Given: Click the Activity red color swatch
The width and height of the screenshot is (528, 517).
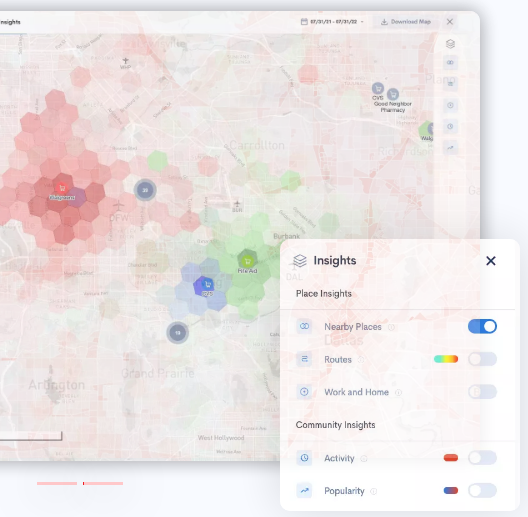Looking at the screenshot, I should pos(451,458).
